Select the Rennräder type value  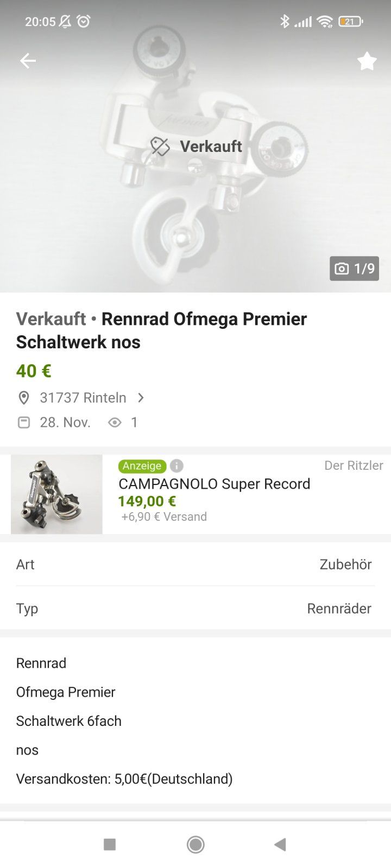[339, 608]
